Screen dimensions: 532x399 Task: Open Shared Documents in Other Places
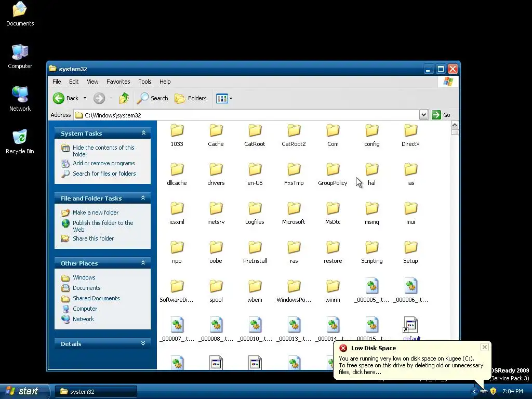pos(96,298)
